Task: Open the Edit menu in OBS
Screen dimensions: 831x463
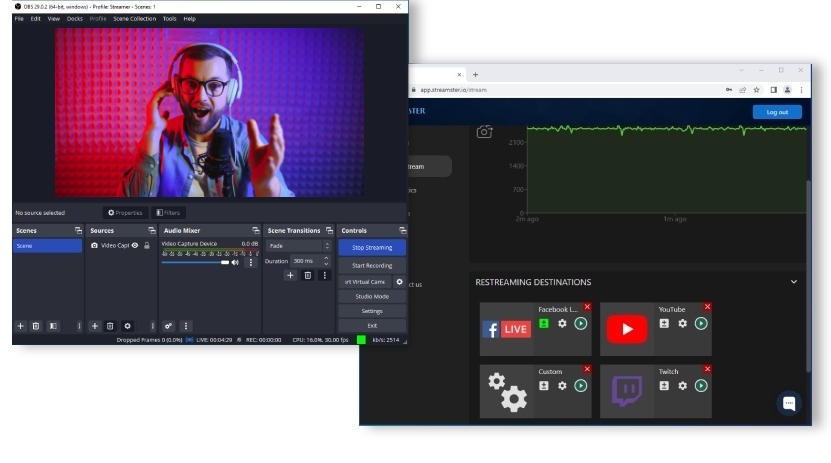Action: (36, 19)
